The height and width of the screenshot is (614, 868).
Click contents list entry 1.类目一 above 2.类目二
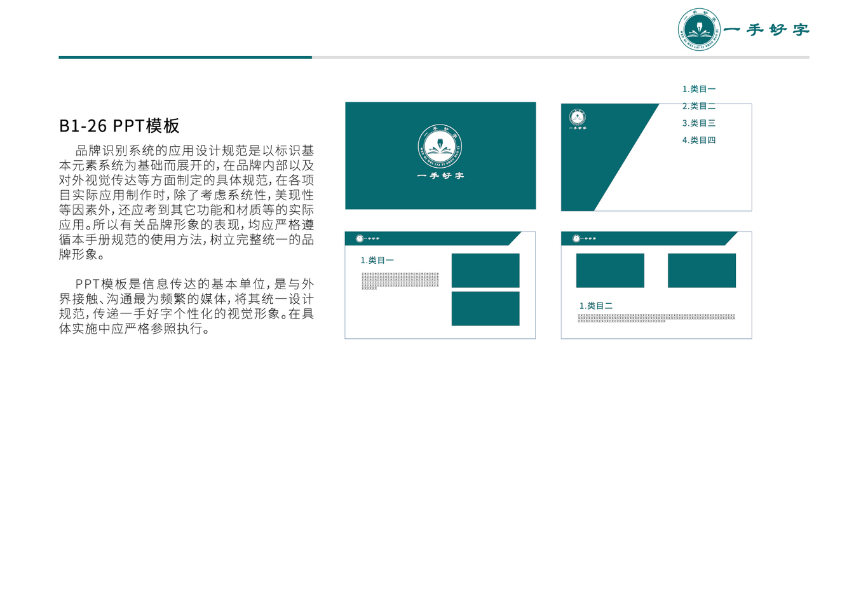coord(699,89)
